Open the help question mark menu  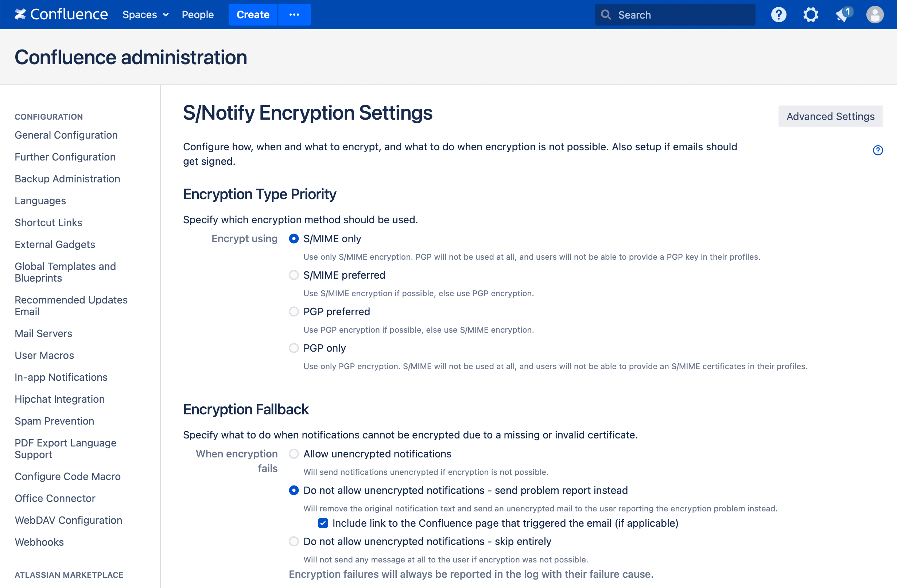click(778, 15)
